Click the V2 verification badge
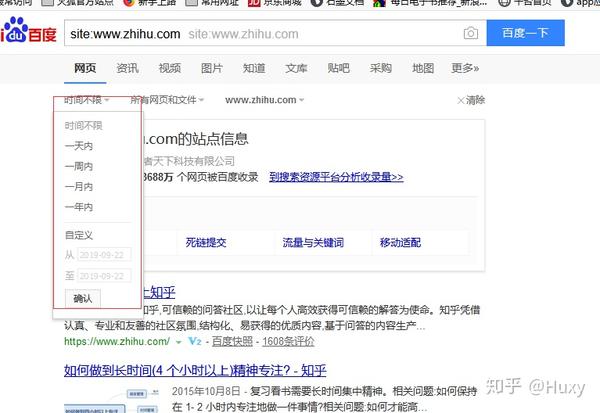This screenshot has width=600, height=413. tap(195, 341)
